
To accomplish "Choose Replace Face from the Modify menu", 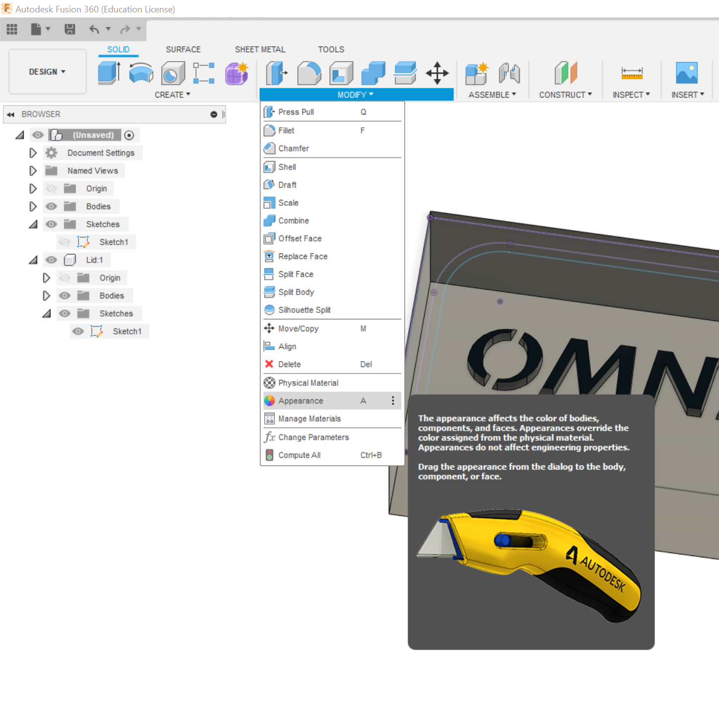I will 332,256.
